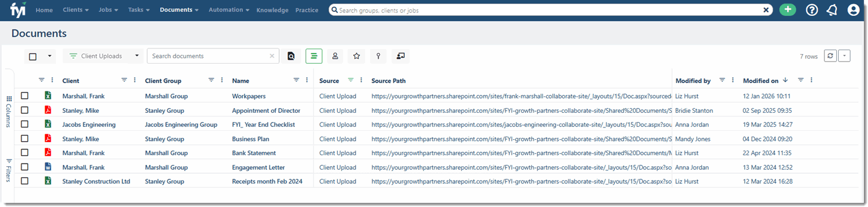The image size is (868, 207).
Task: Open filter for the Modified by column
Action: click(x=722, y=80)
